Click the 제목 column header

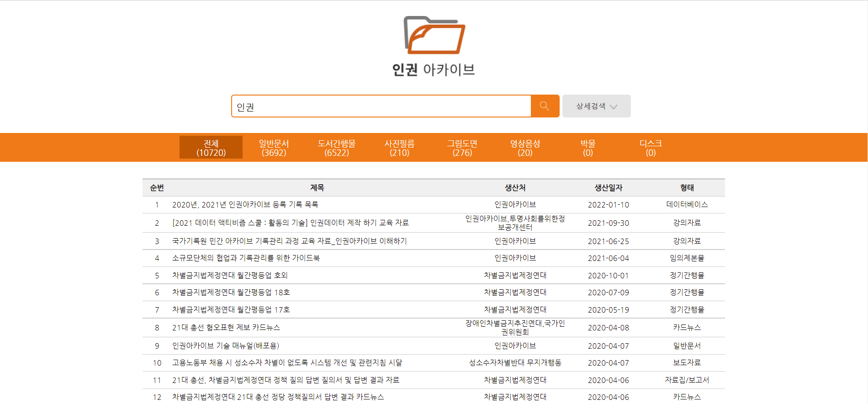[x=317, y=188]
